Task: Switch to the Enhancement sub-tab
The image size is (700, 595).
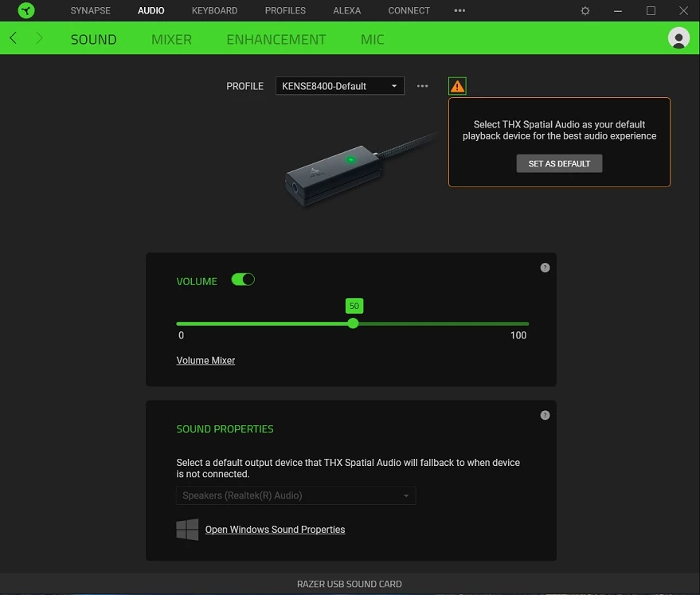Action: point(276,39)
